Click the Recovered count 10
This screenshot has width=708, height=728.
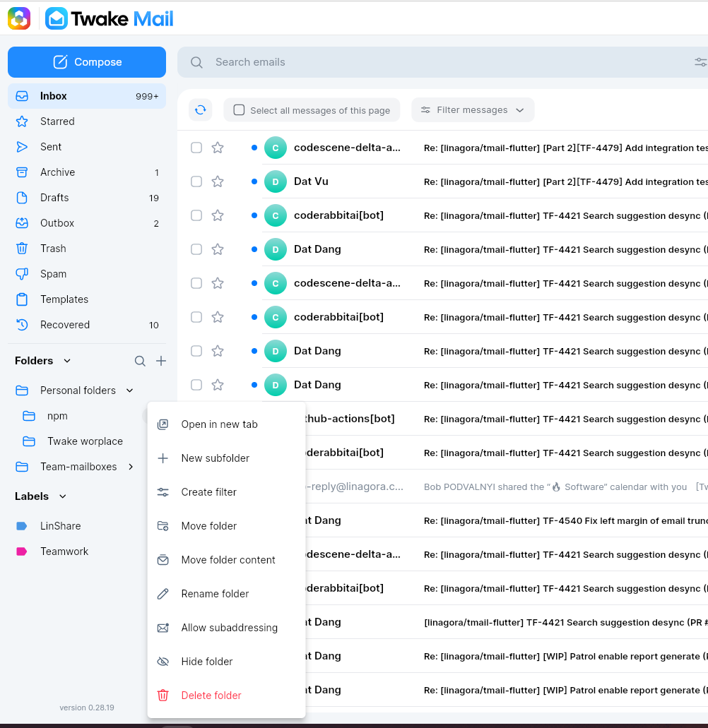(x=154, y=325)
